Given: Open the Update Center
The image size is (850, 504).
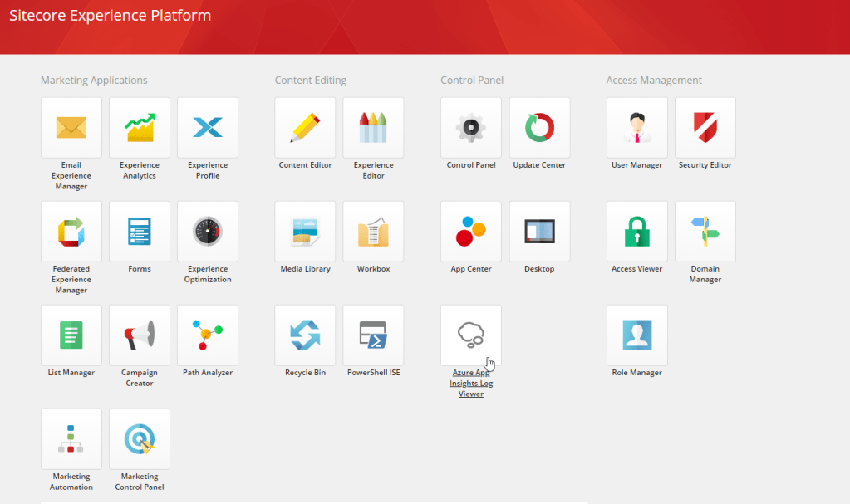Looking at the screenshot, I should [x=538, y=127].
